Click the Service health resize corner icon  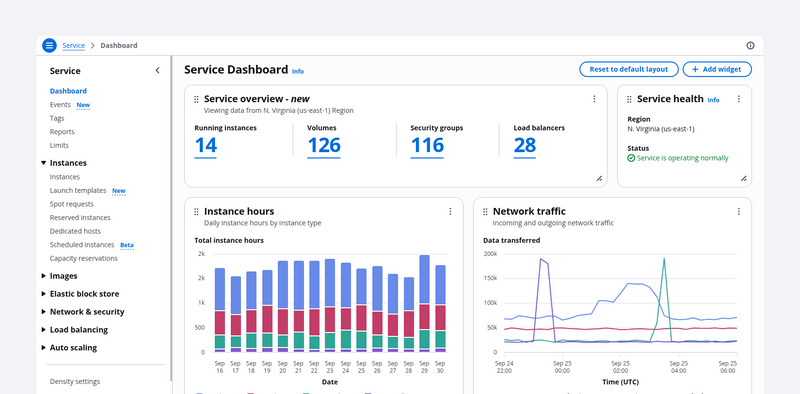[x=744, y=178]
